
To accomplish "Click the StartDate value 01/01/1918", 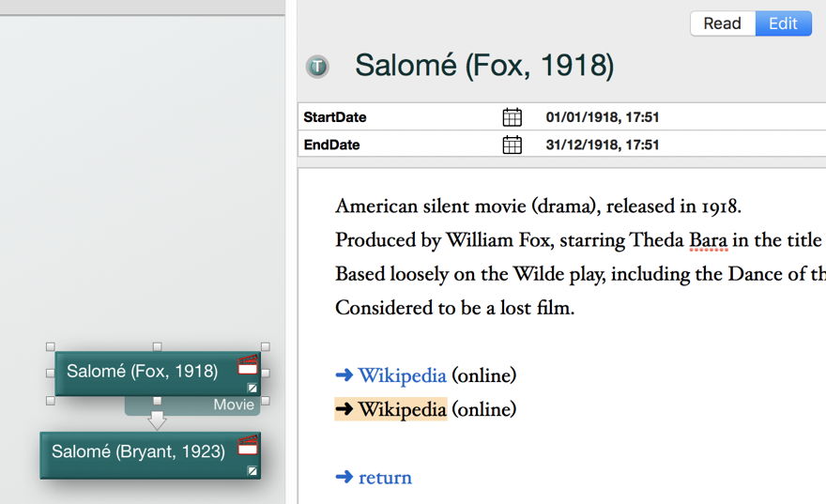I will pos(602,117).
